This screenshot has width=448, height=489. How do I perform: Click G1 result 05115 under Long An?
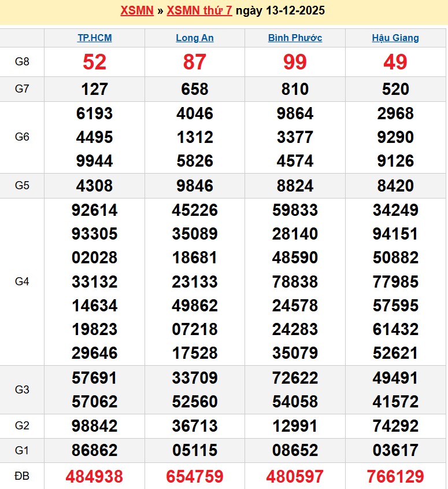(x=195, y=450)
